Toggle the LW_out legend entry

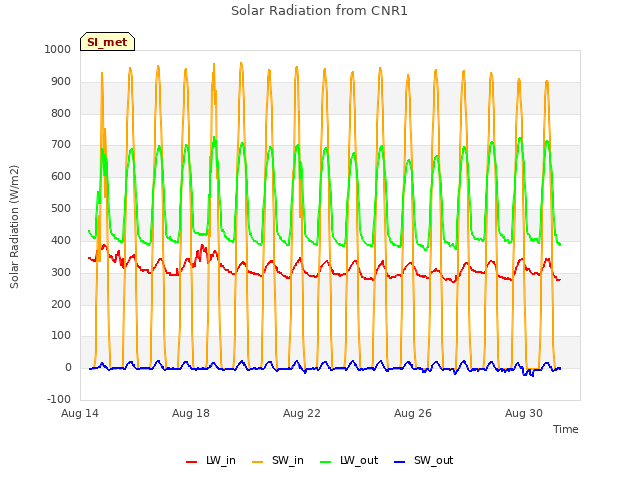(x=349, y=460)
